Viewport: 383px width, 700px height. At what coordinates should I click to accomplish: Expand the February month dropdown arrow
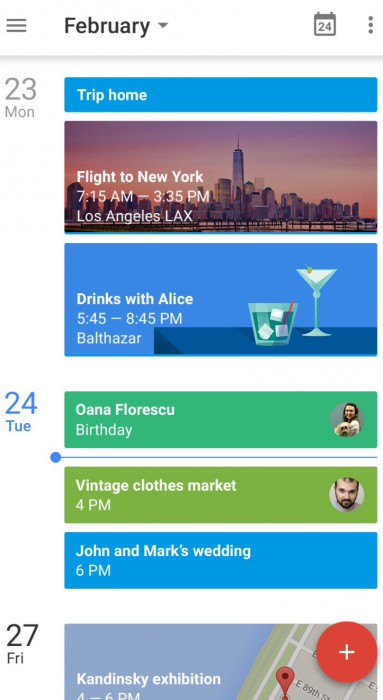point(163,25)
